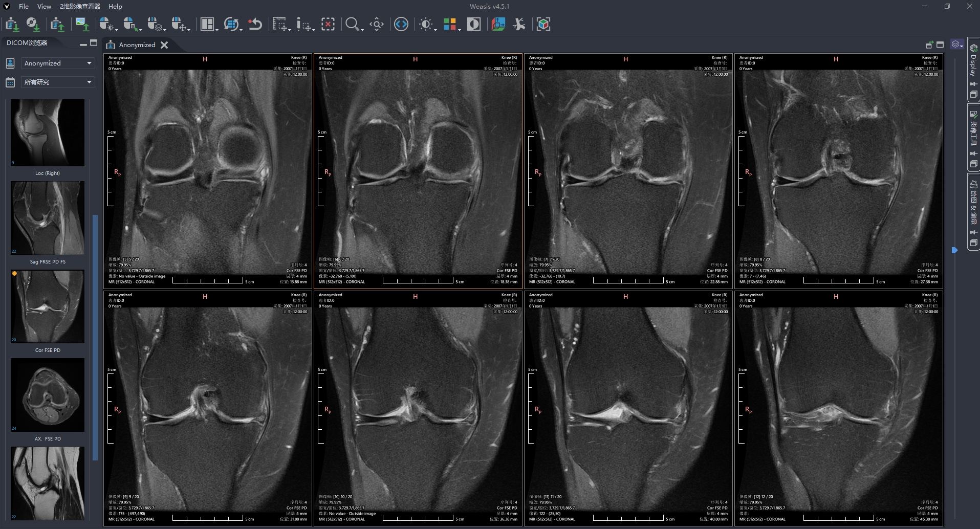Click restore icon under 影像工具 panel
The height and width of the screenshot is (529, 980).
973,164
